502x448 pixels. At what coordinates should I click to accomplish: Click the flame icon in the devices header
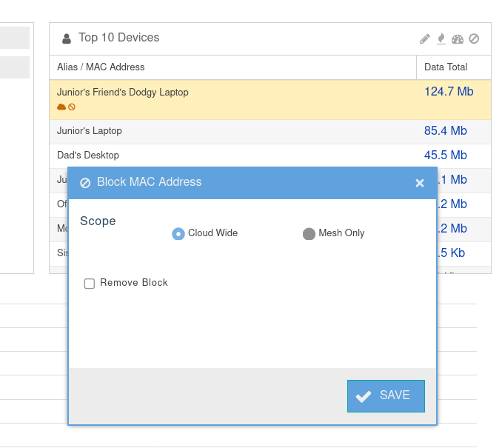441,39
